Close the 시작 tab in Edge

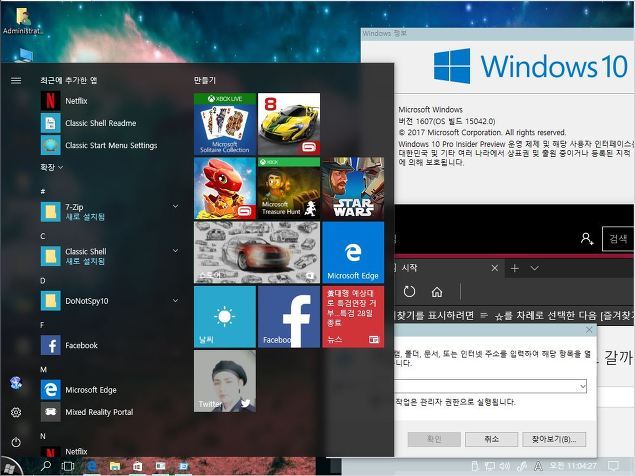click(x=494, y=268)
